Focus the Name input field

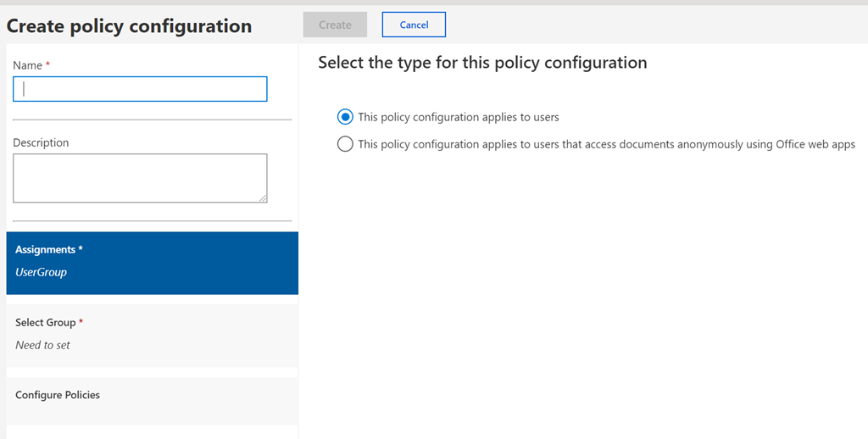140,89
